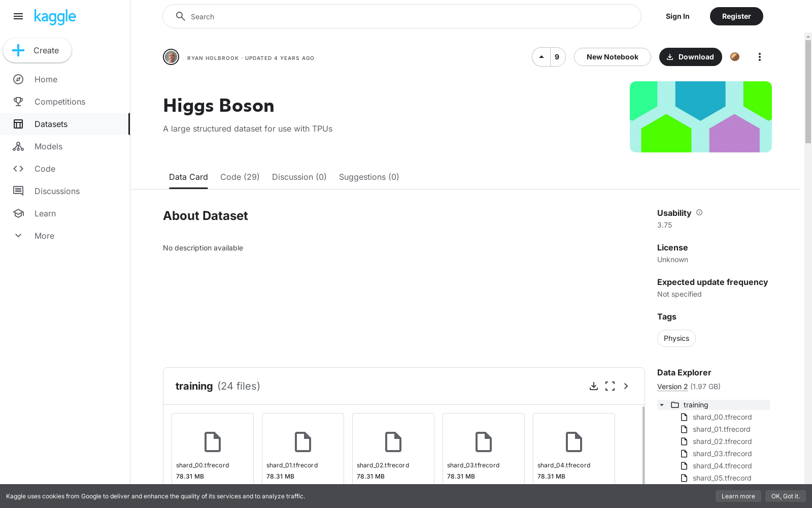
Task: Click the vote count 9
Action: click(x=557, y=57)
